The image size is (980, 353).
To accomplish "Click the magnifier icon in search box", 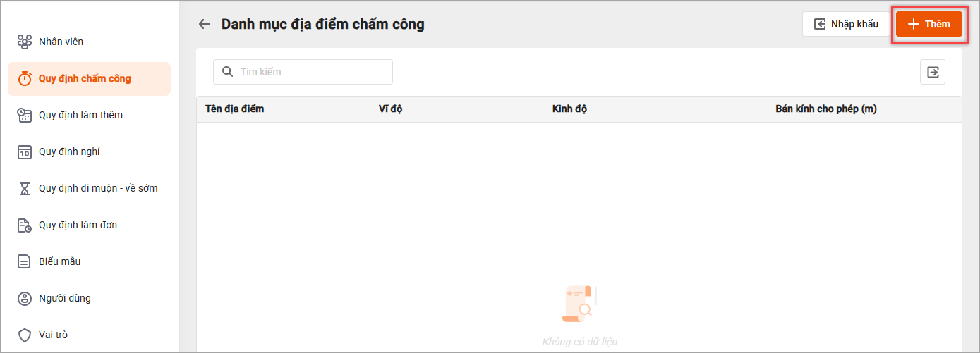I will (227, 72).
